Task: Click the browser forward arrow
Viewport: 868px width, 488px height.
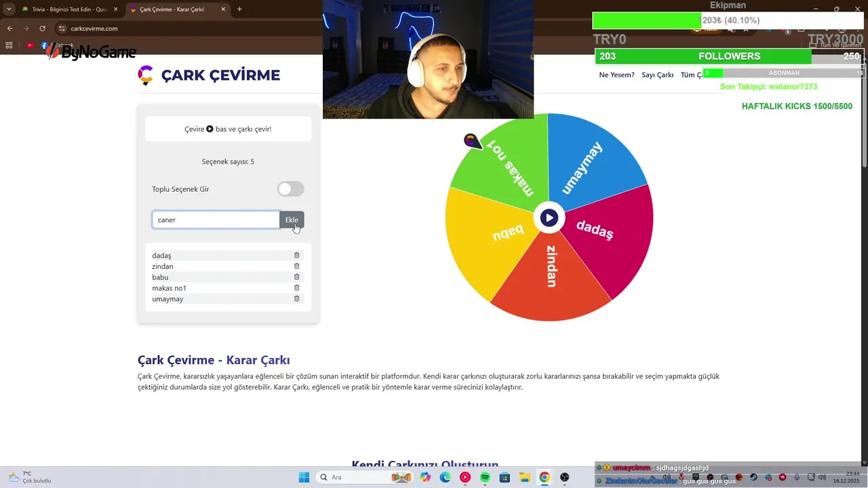Action: click(x=26, y=28)
